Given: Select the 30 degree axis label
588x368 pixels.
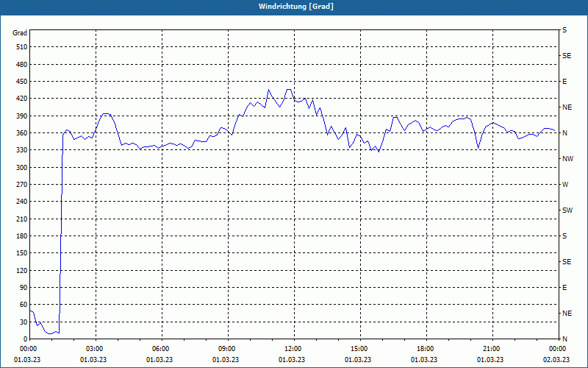Looking at the screenshot, I should coord(24,322).
